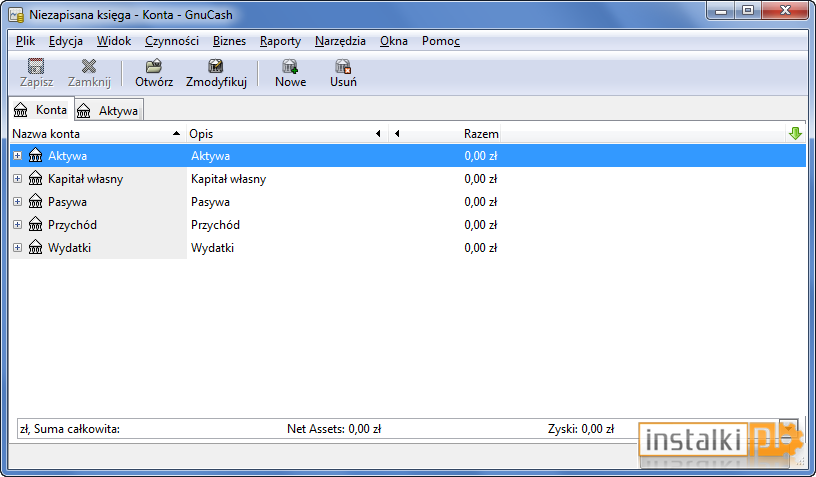Switch to the Konta tab
Image resolution: width=816 pixels, height=477 pixels.
point(42,110)
